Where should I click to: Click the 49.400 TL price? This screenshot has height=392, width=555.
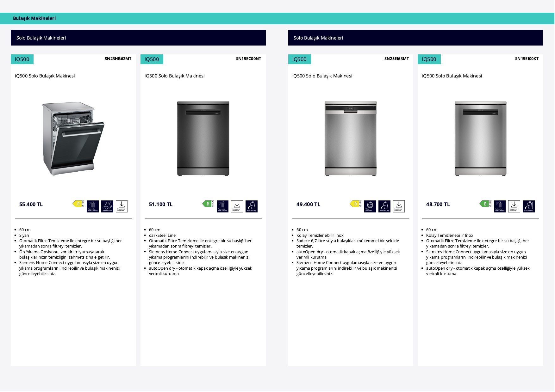tap(308, 205)
